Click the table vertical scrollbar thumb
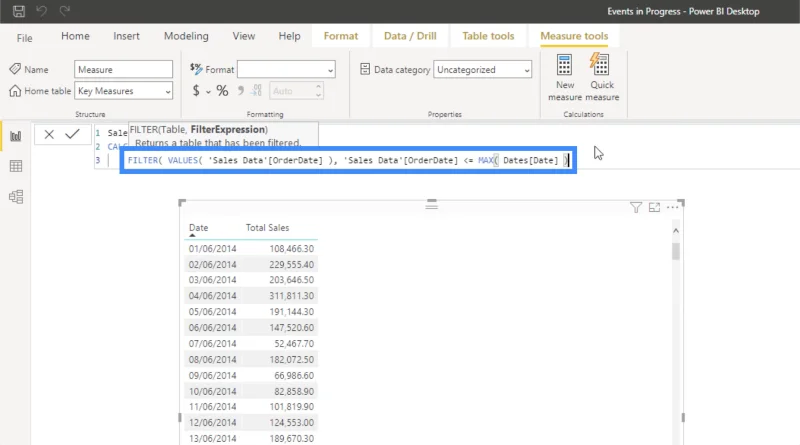Screen dimensions: 800x445 [x=676, y=251]
